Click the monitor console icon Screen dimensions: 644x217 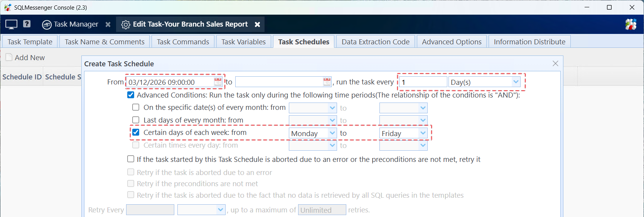[11, 24]
